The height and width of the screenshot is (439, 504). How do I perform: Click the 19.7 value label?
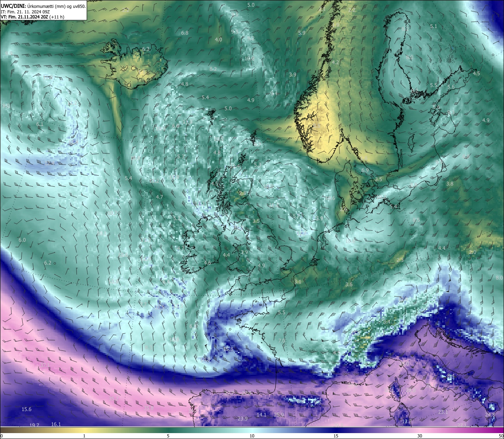(x=34, y=425)
